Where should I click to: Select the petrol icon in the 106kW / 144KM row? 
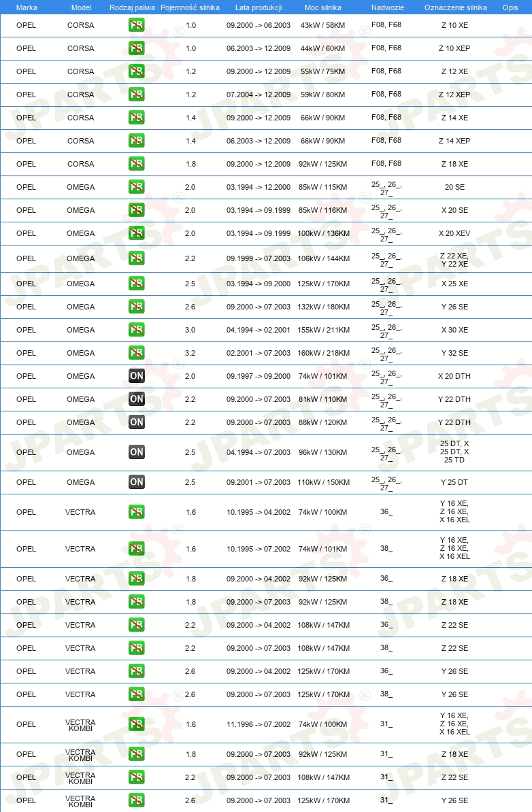point(136,258)
